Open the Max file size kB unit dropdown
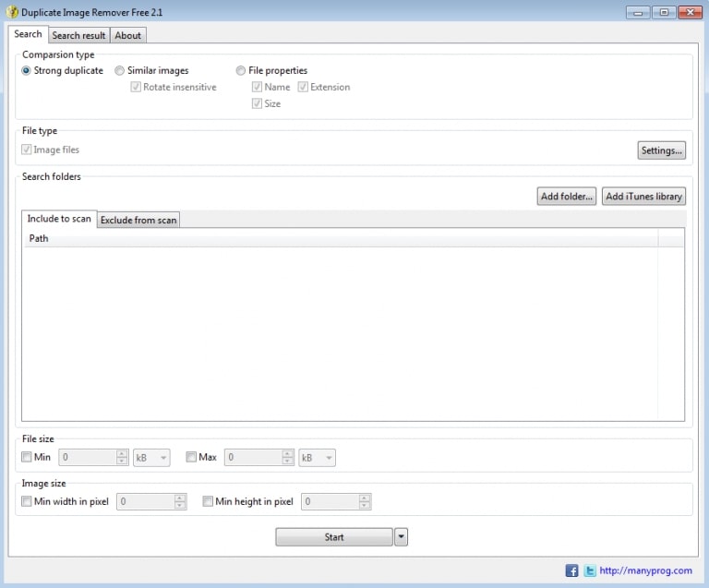The height and width of the screenshot is (588, 709). pyautogui.click(x=317, y=458)
